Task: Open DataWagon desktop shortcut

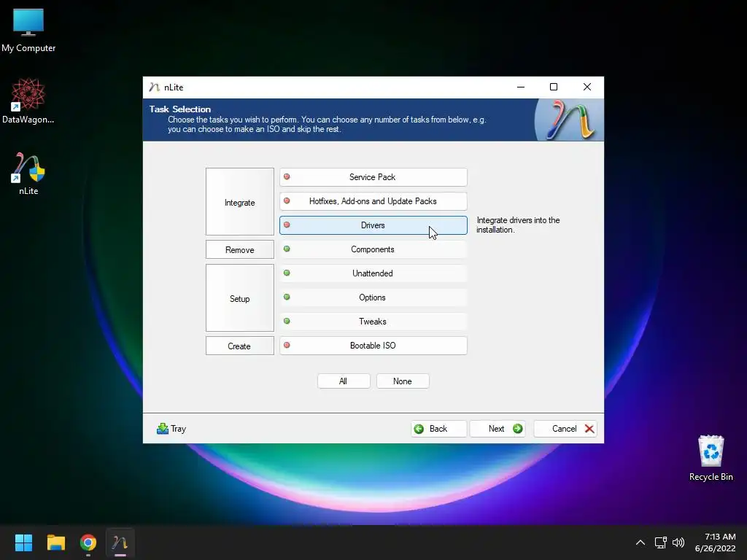Action: 28,101
